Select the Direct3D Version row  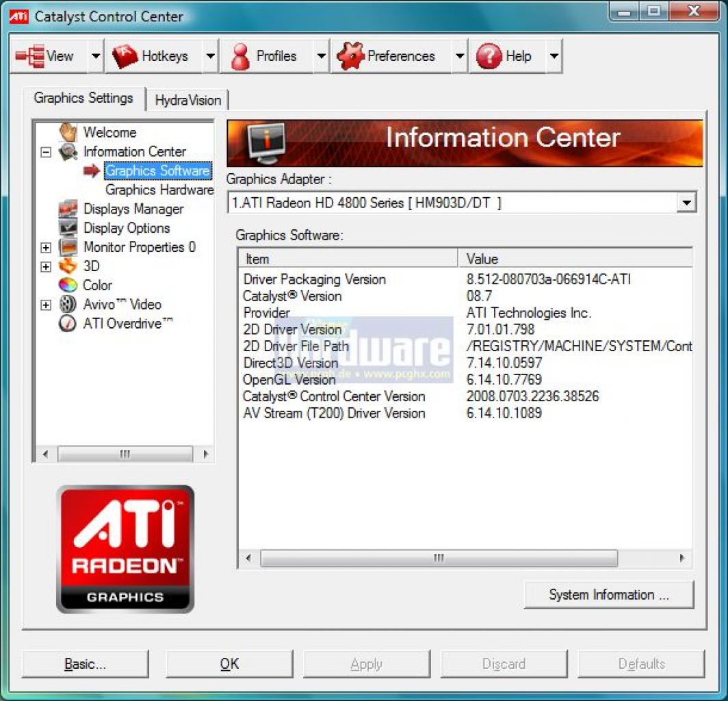[466, 363]
